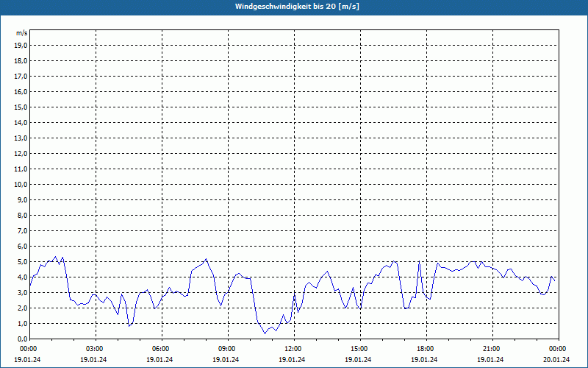Click the 13,0 y-axis label
588x368 pixels.
tap(21, 138)
